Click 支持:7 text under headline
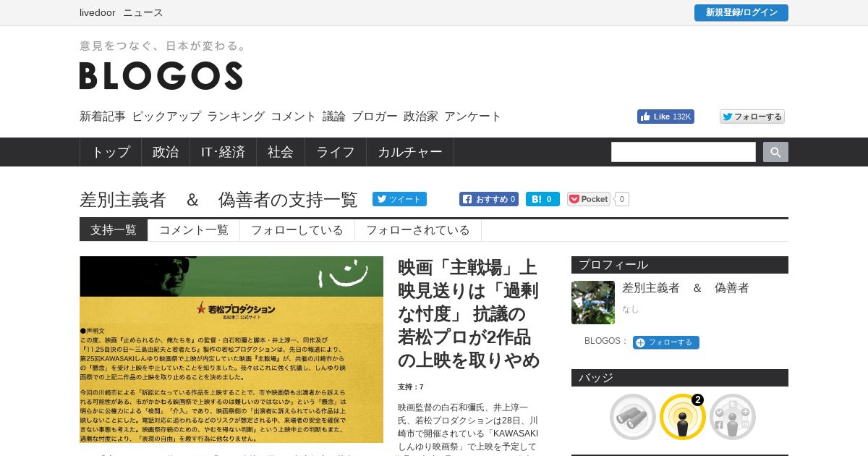This screenshot has height=456, width=868. tap(411, 387)
